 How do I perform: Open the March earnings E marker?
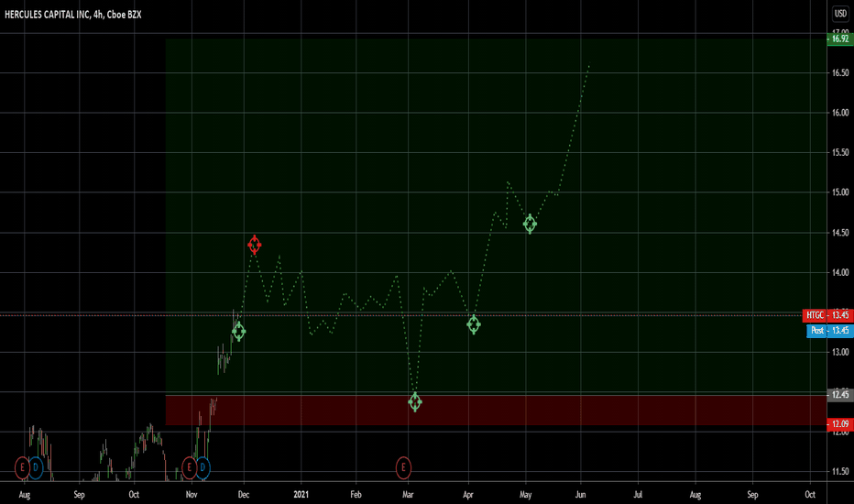pyautogui.click(x=403, y=467)
